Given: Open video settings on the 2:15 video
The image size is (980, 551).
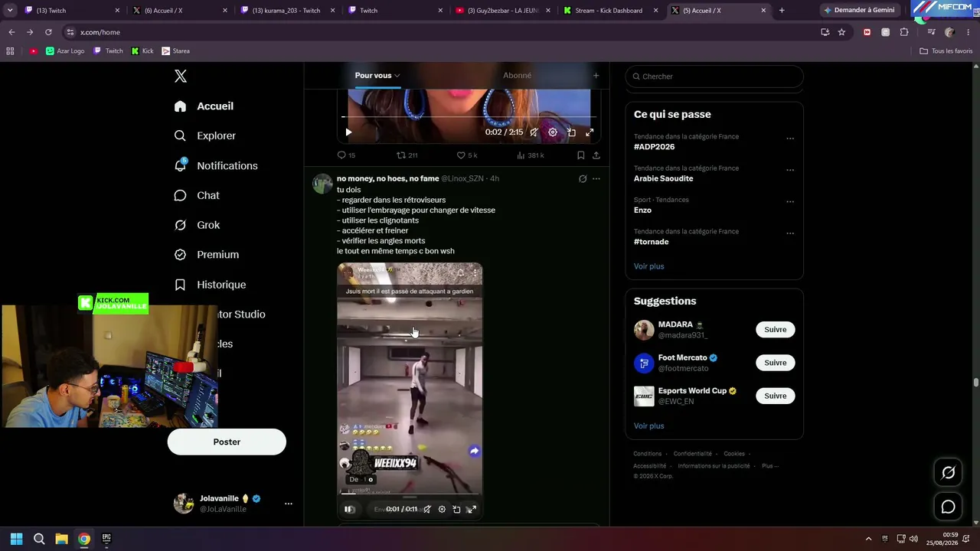Looking at the screenshot, I should (553, 132).
